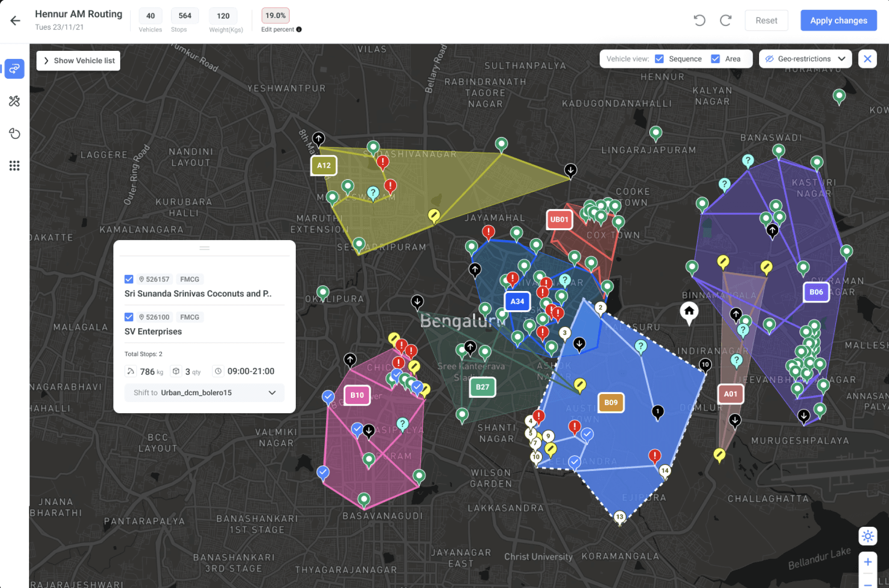
Task: Open the Geo-restrictions dropdown
Action: (x=805, y=59)
